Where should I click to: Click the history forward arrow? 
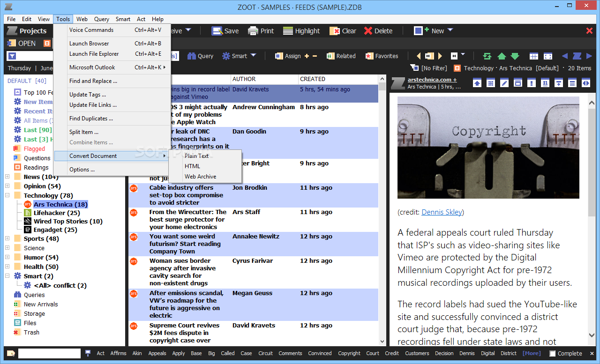click(x=440, y=56)
